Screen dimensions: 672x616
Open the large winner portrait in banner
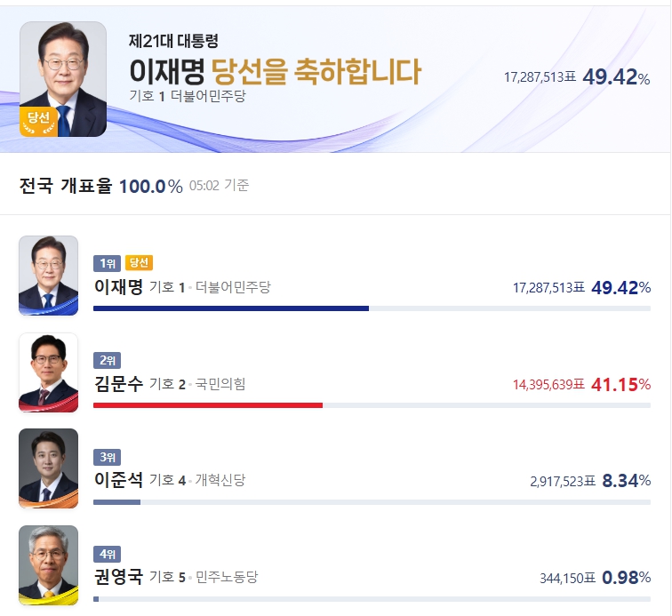63,79
